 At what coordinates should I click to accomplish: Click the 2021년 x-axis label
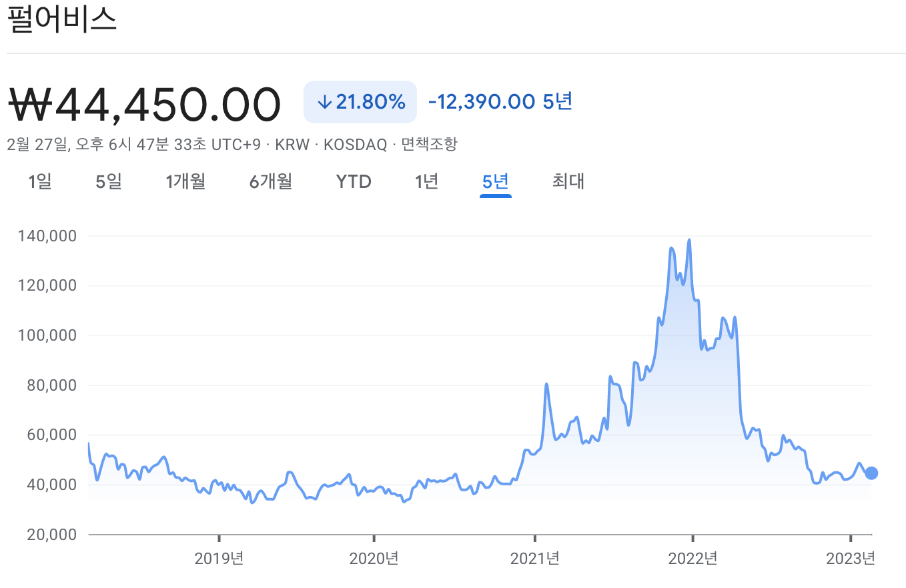[x=535, y=558]
